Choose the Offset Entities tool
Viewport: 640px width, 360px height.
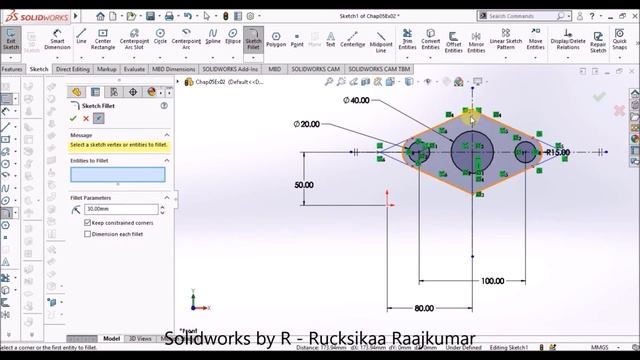coord(453,42)
